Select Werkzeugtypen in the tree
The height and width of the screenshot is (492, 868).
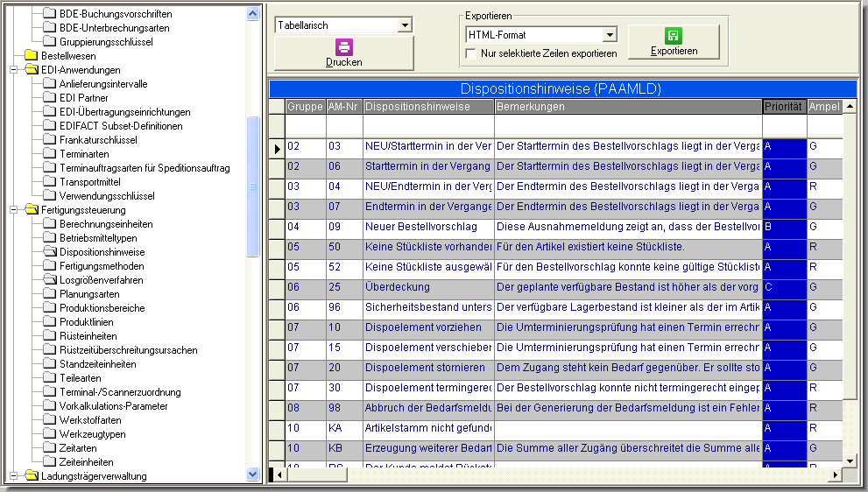point(92,434)
